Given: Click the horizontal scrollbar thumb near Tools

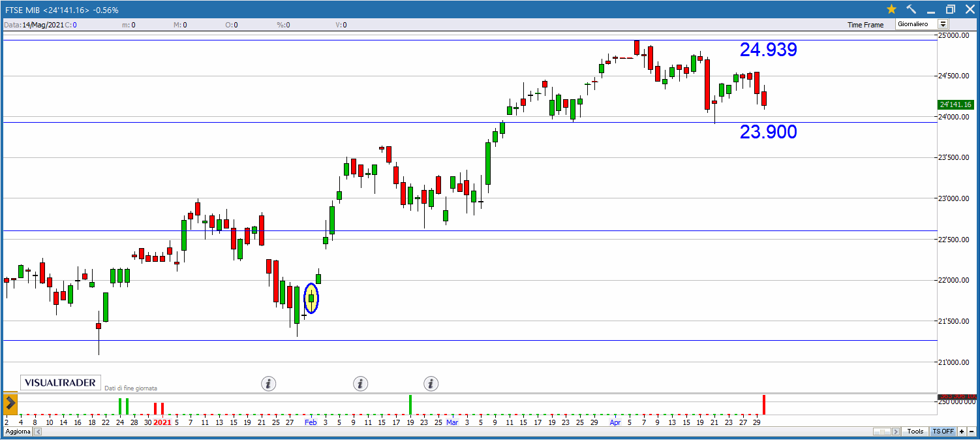Looking at the screenshot, I should pos(882,432).
